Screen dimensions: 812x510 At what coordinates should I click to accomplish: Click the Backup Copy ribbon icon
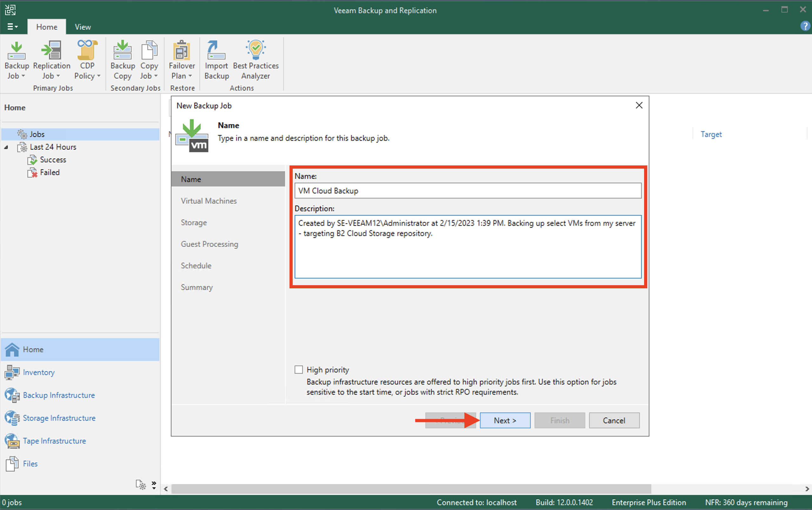coord(122,50)
